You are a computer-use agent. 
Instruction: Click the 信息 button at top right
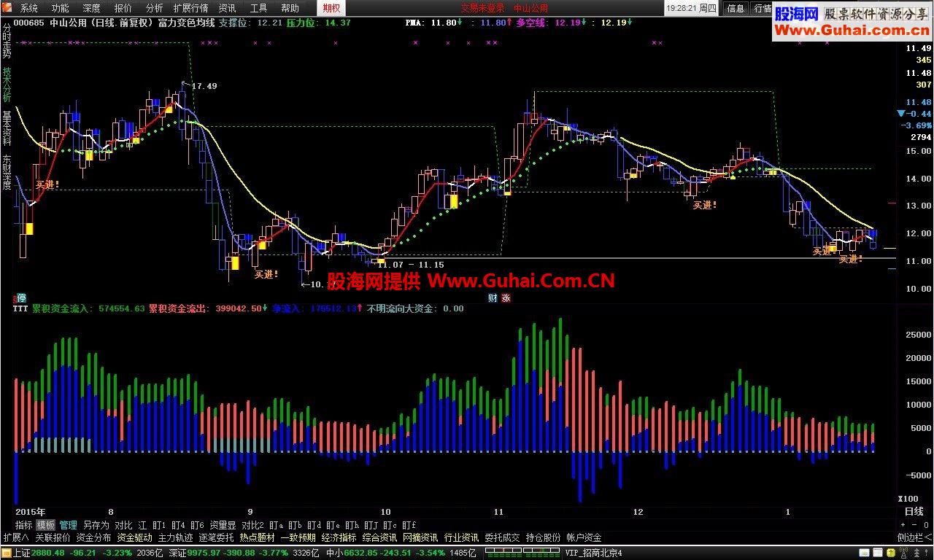click(736, 8)
